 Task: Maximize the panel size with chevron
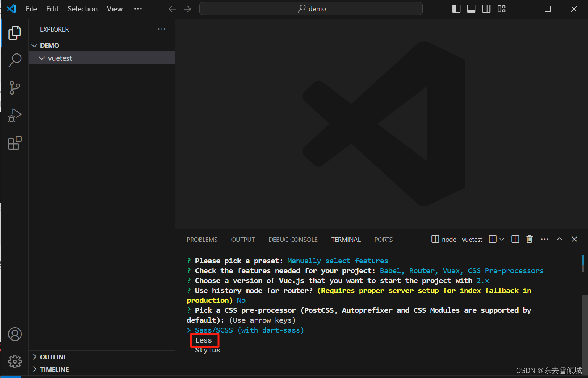[559, 239]
